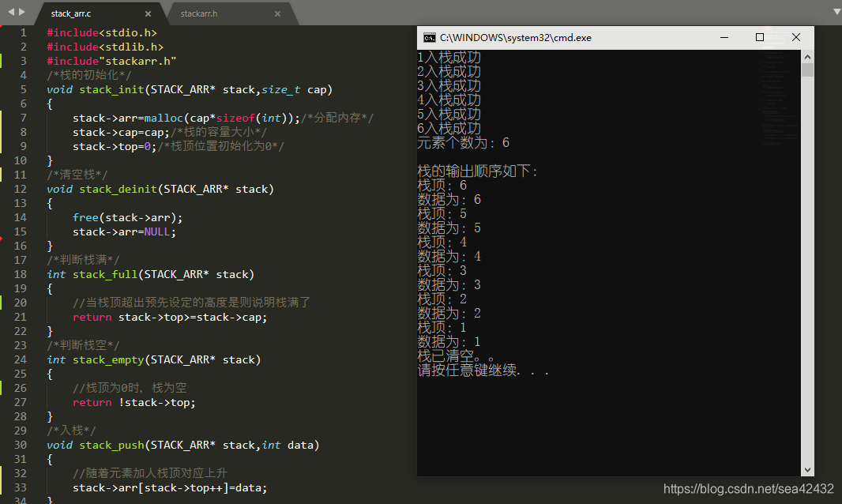Click cmd output 元素个数为: 6
Image resolution: width=842 pixels, height=504 pixels.
[464, 143]
